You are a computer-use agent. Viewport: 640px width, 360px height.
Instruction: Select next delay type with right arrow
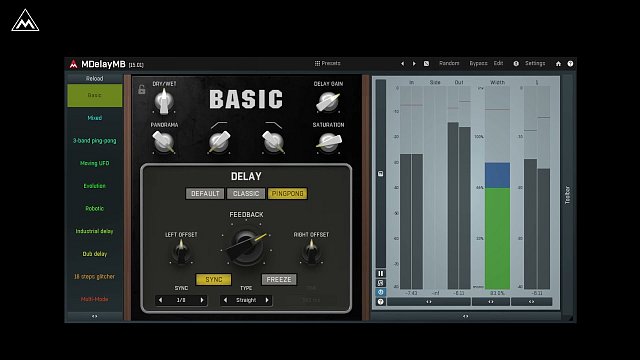[267, 300]
